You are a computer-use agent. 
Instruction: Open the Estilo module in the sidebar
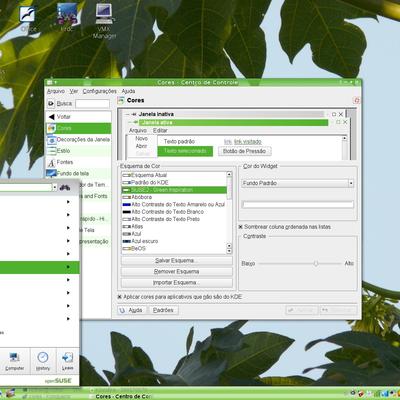[79, 151]
